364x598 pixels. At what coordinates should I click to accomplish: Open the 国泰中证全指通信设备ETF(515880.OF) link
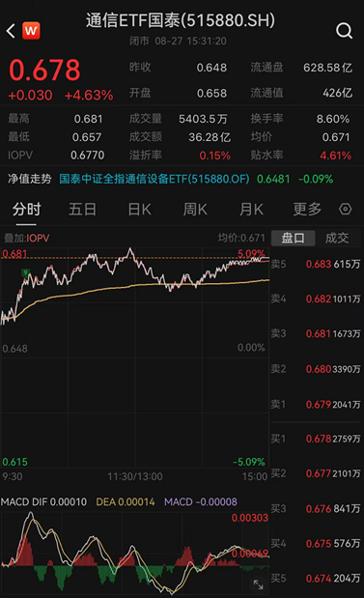[x=154, y=179]
